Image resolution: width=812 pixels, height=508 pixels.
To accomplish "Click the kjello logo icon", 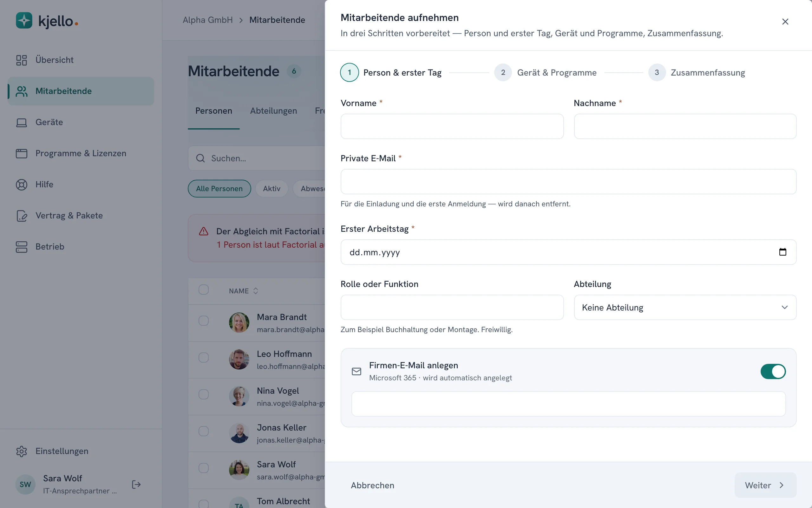I will [x=24, y=21].
